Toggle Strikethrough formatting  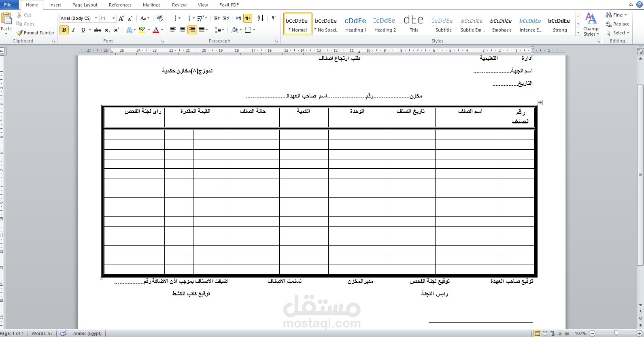tap(98, 30)
